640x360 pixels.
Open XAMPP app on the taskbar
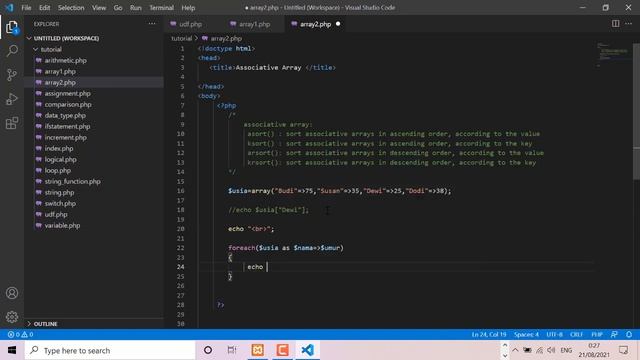[x=258, y=350]
